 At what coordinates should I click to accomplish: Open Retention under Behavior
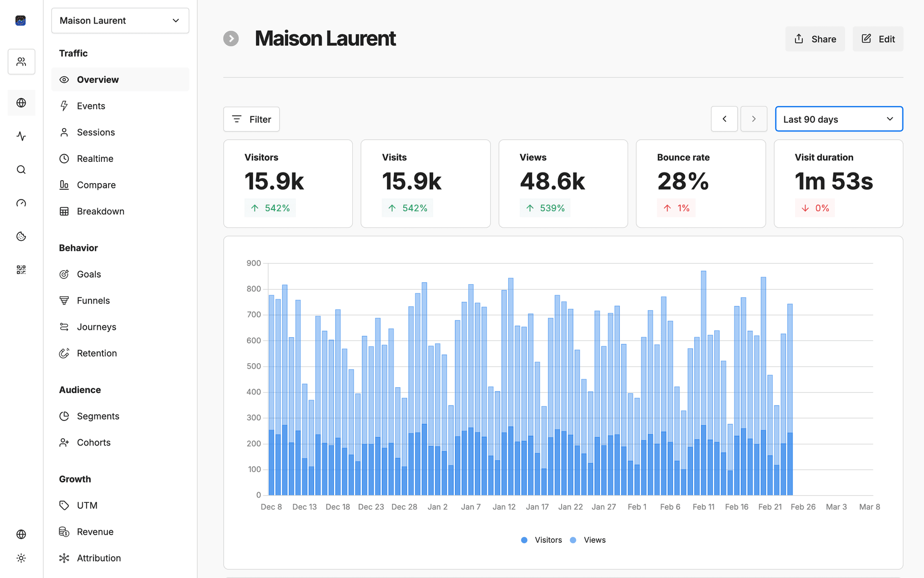pyautogui.click(x=120, y=353)
